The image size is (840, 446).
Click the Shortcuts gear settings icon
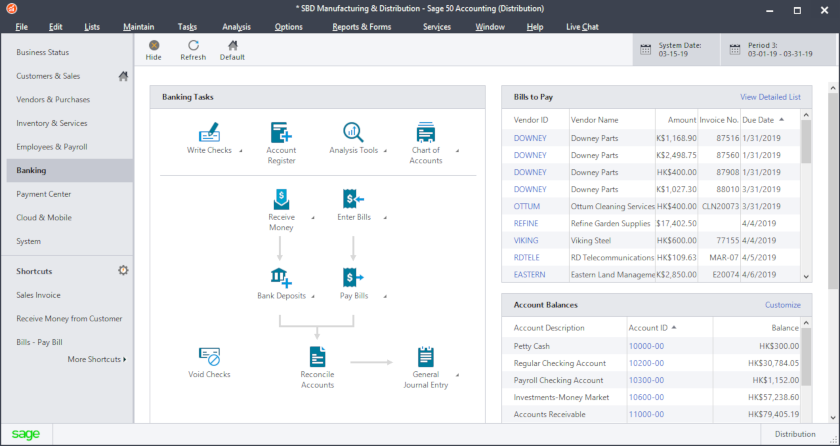pos(123,271)
